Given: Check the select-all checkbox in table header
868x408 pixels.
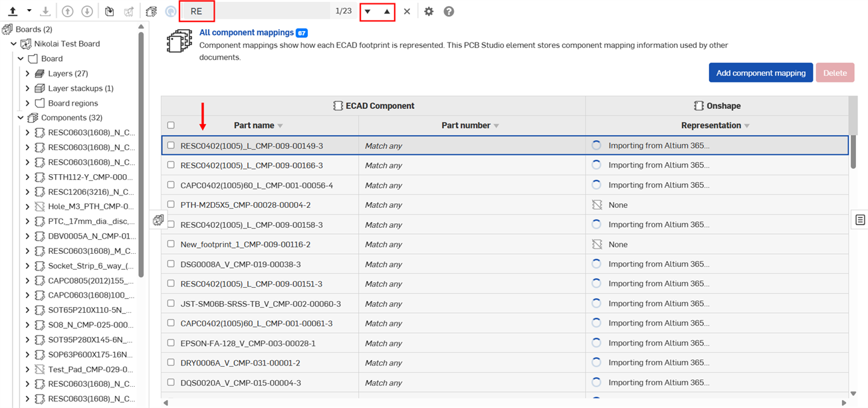Looking at the screenshot, I should tap(171, 125).
